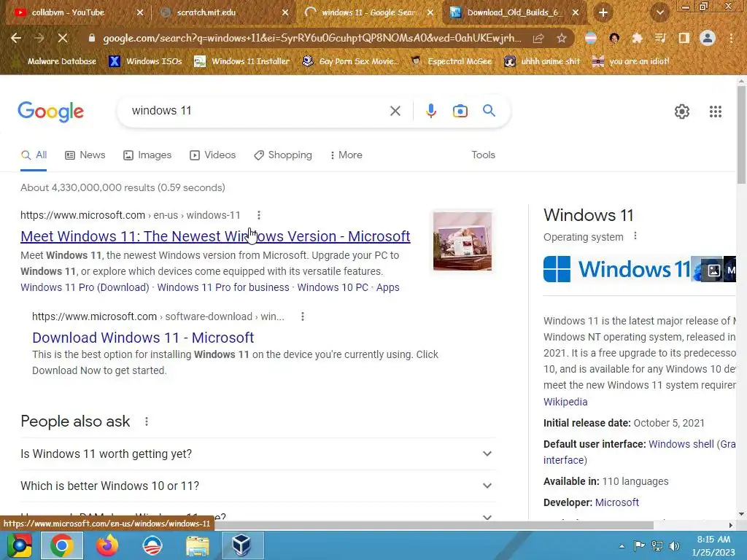747x560 pixels.
Task: Open Windows 11 logo image in panel
Action: (617, 269)
